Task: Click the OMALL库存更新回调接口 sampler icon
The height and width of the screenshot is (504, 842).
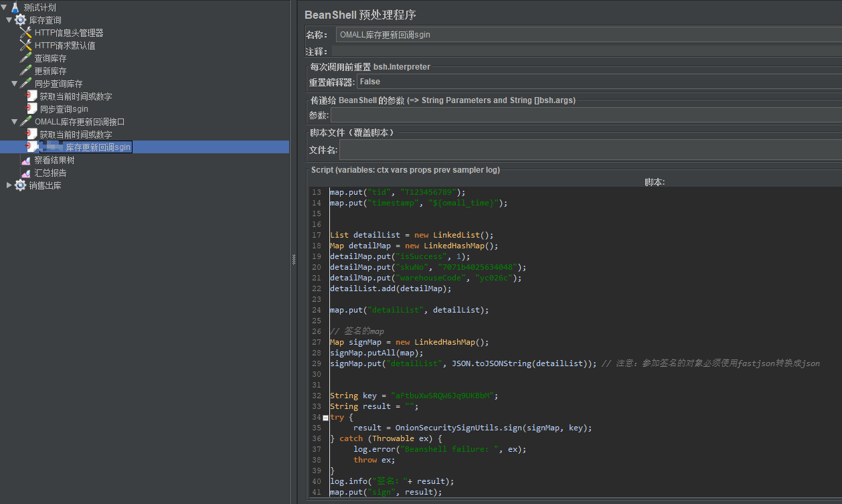Action: point(25,122)
